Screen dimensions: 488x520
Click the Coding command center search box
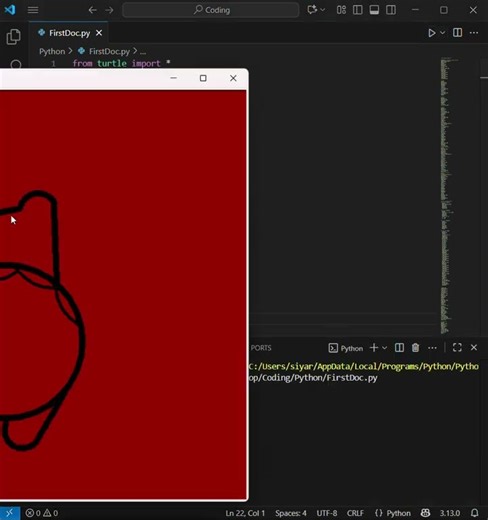pyautogui.click(x=211, y=10)
